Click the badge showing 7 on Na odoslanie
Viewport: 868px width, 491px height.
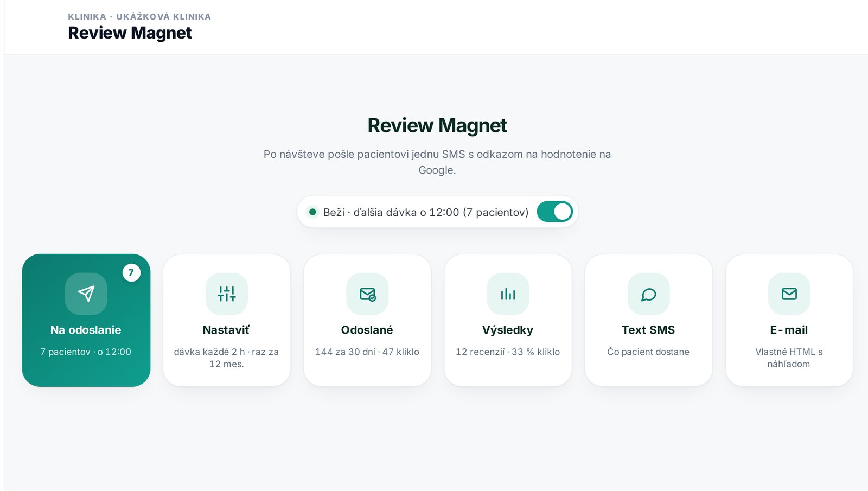131,272
